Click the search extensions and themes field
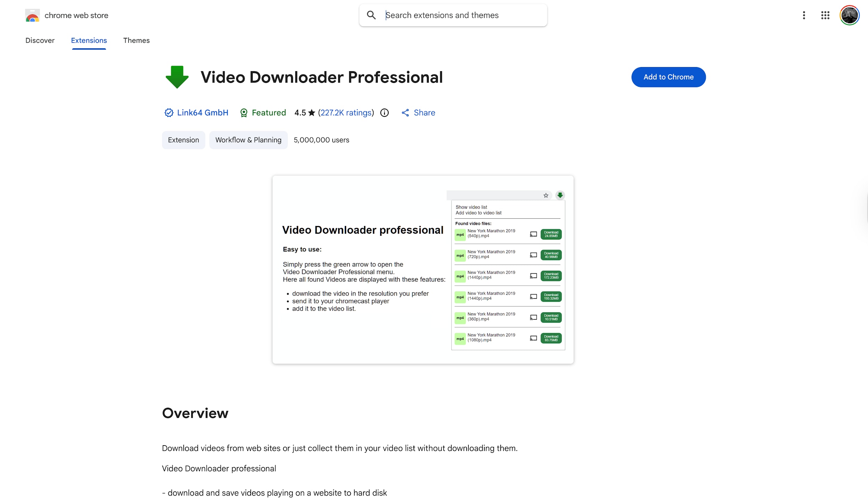The width and height of the screenshot is (868, 499). pyautogui.click(x=451, y=15)
